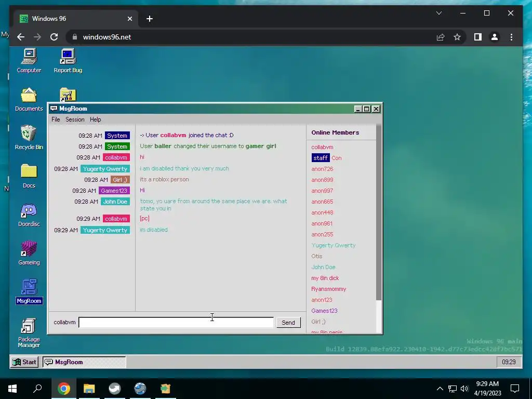Image resolution: width=532 pixels, height=399 pixels.
Task: Open the MsgRoom Session menu
Action: tap(75, 119)
